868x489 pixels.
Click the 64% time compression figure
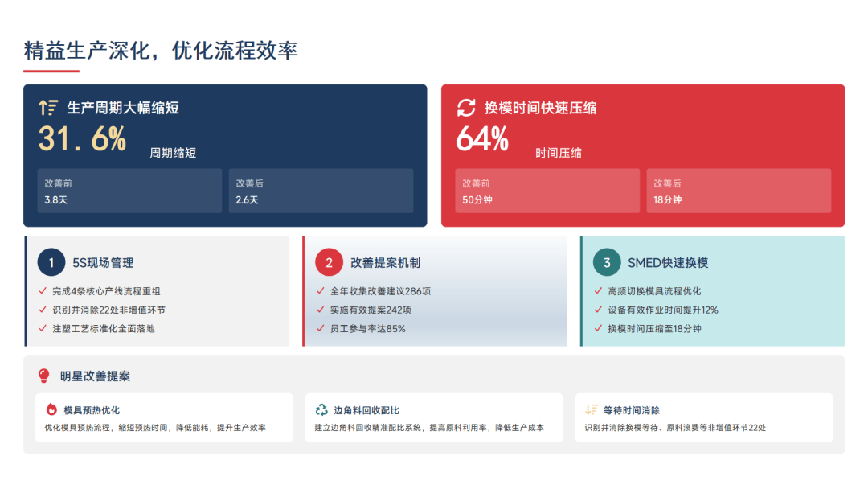pos(482,140)
